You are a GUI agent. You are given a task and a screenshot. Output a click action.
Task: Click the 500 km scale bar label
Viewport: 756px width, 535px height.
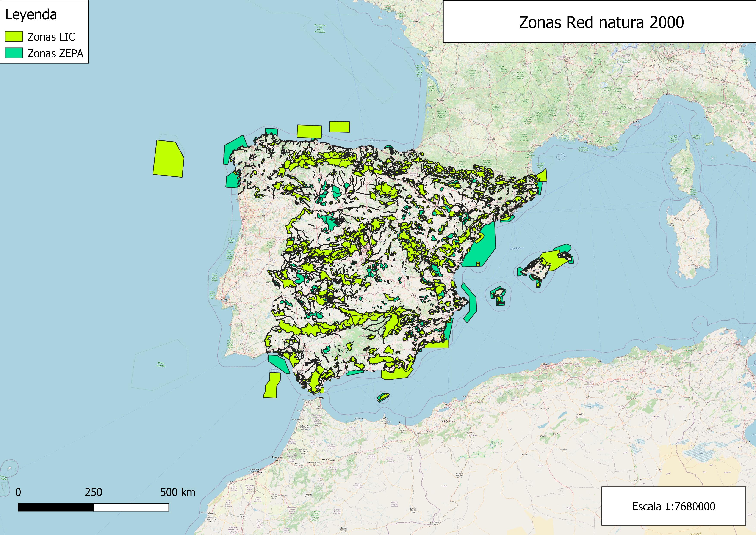click(x=177, y=492)
